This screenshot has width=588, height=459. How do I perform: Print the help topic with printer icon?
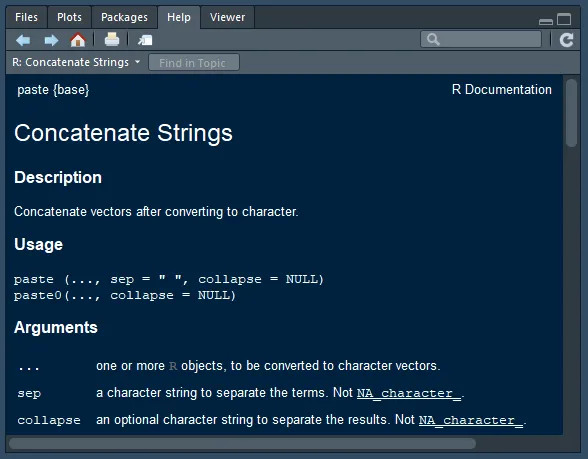[x=112, y=39]
